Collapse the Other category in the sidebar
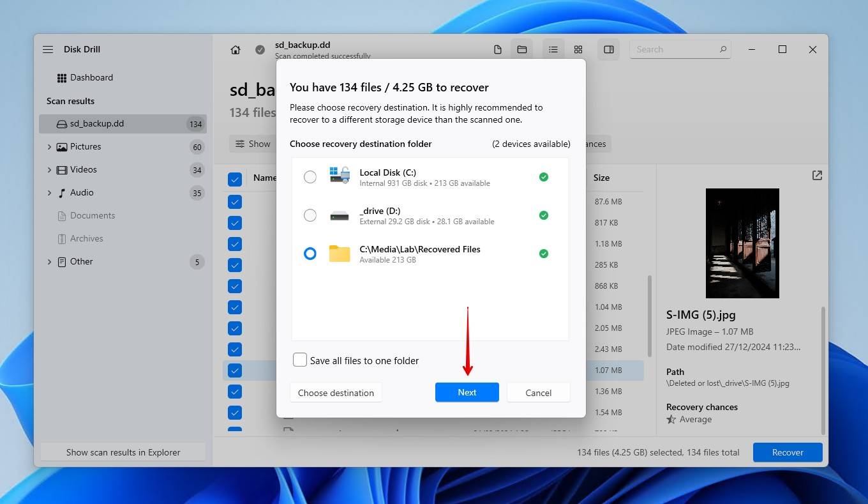This screenshot has height=504, width=868. (50, 261)
